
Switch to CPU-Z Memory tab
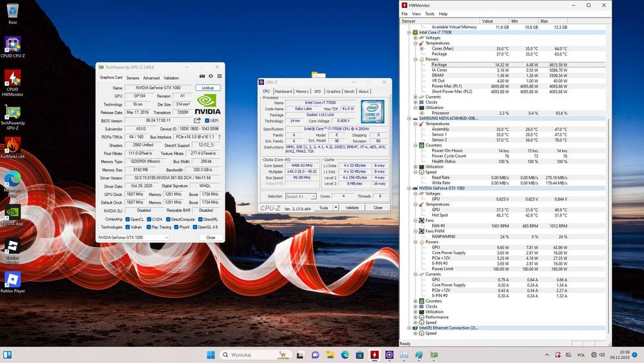(x=302, y=92)
